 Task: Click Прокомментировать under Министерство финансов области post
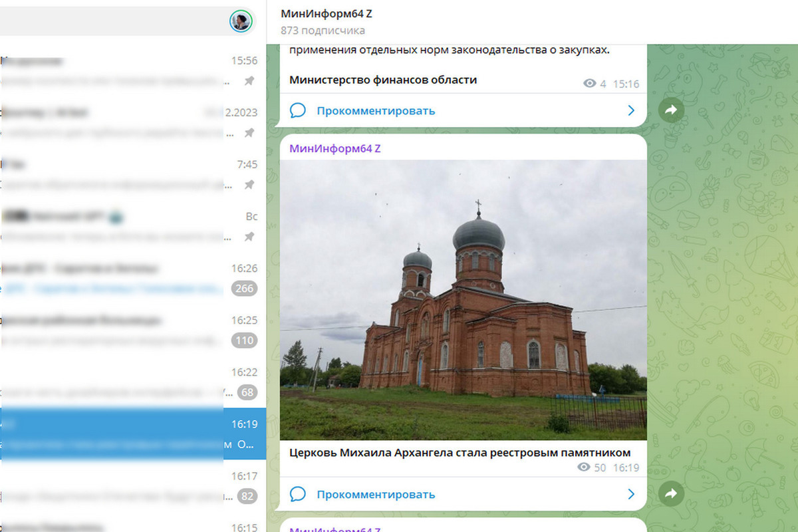pos(376,110)
